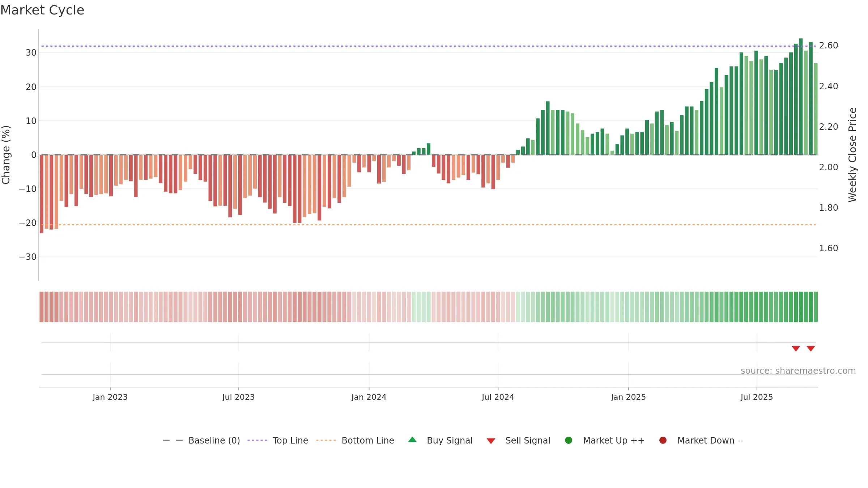
Task: Toggle the Market Up ++ legend entry
Action: 605,440
